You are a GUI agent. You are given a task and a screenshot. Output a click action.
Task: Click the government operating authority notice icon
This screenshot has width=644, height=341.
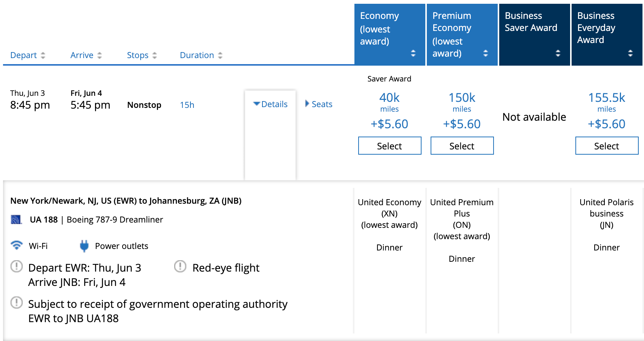17,303
